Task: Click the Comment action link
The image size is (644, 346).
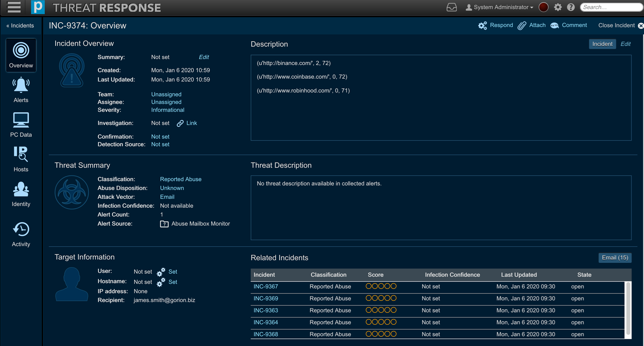Action: click(x=574, y=25)
